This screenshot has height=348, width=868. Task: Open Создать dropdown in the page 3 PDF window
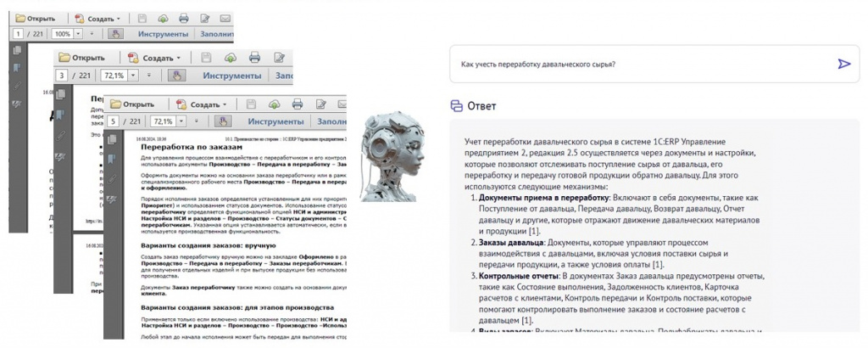pos(154,58)
